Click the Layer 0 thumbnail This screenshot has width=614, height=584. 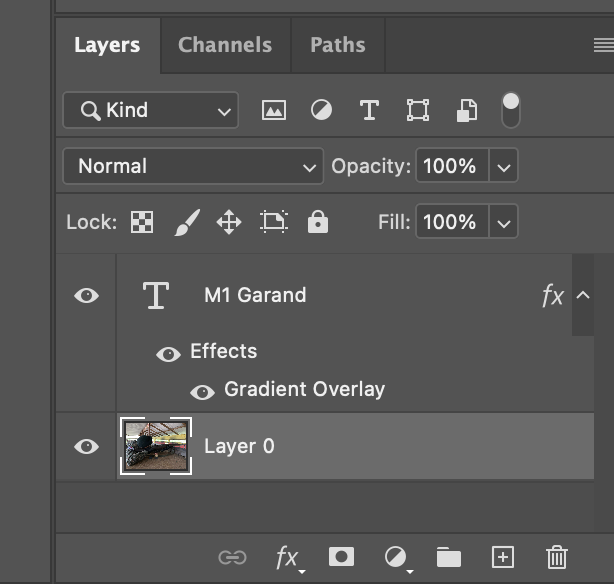(x=156, y=446)
